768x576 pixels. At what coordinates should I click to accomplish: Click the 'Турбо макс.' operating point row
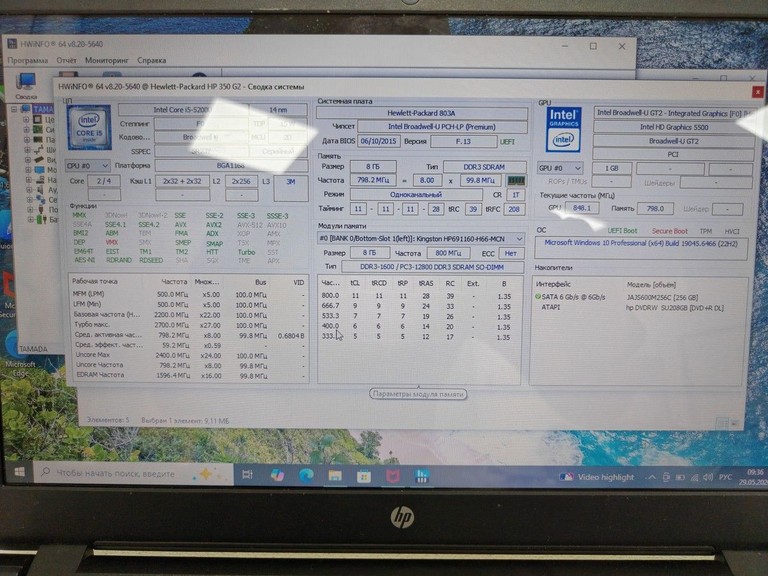click(189, 325)
